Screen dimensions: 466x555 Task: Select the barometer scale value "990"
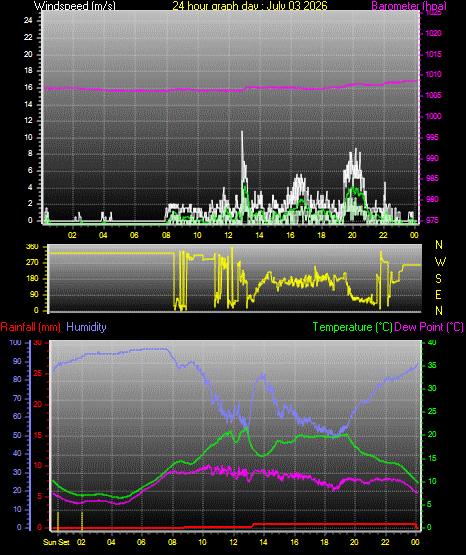[x=432, y=158]
